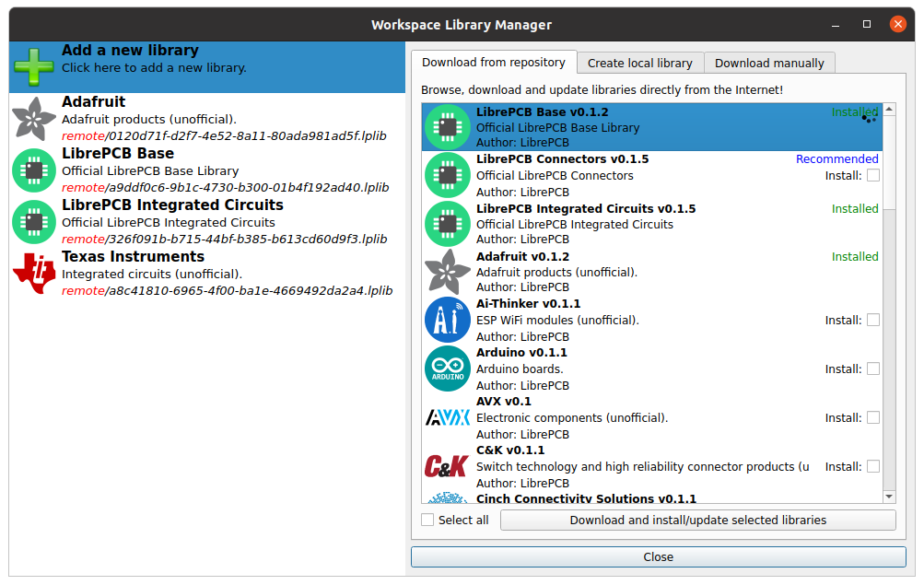Click Ai-Thinker v0.1.1 title
The width and height of the screenshot is (924, 585).
[x=528, y=304]
